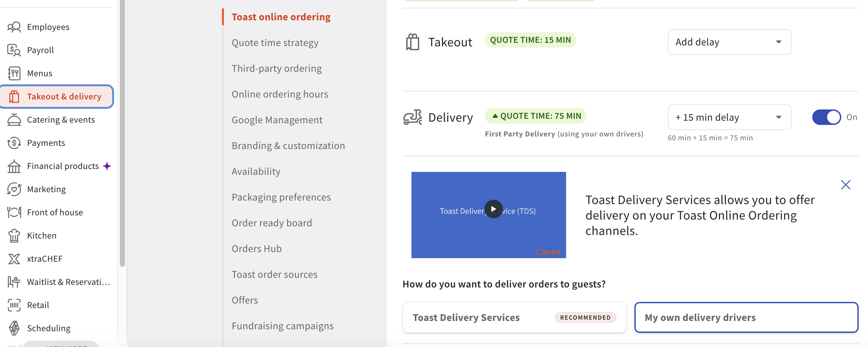This screenshot has height=347, width=868.
Task: Navigate to Third-party ordering
Action: [x=277, y=68]
